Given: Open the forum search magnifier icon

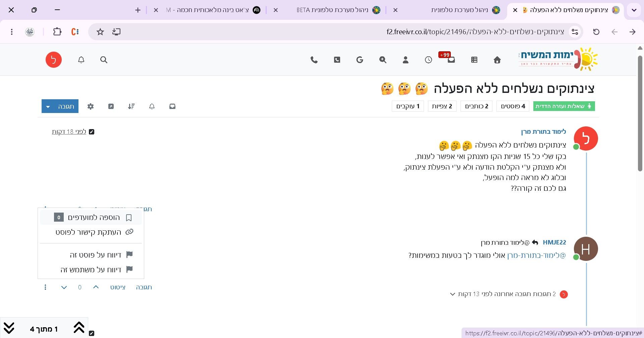Looking at the screenshot, I should [104, 60].
